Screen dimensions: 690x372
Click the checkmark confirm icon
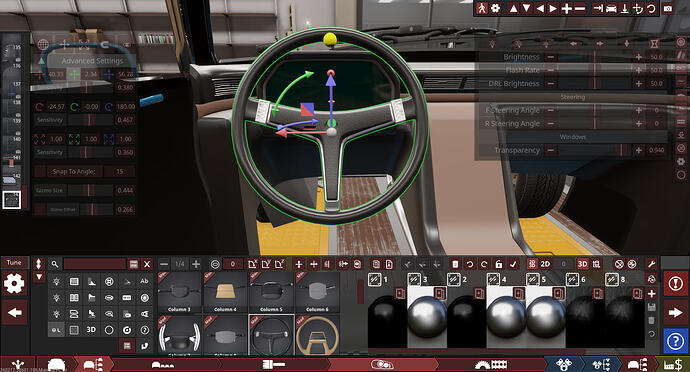pyautogui.click(x=513, y=264)
